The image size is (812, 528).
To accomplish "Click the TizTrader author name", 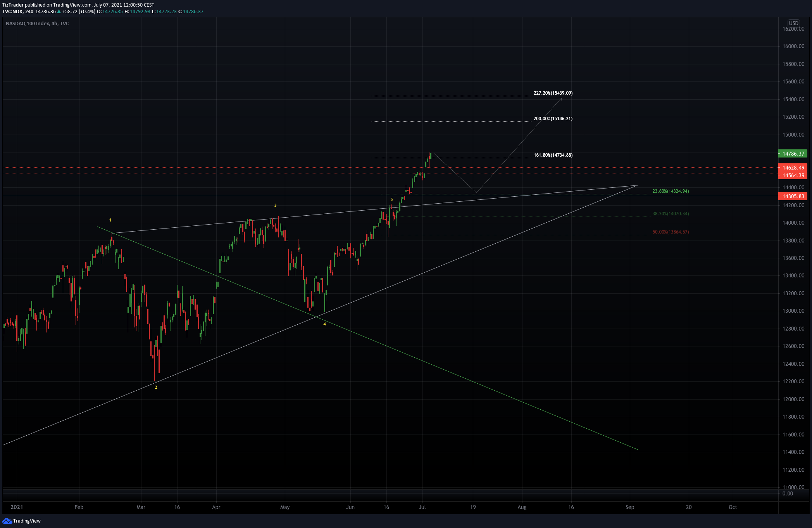I will coord(13,5).
